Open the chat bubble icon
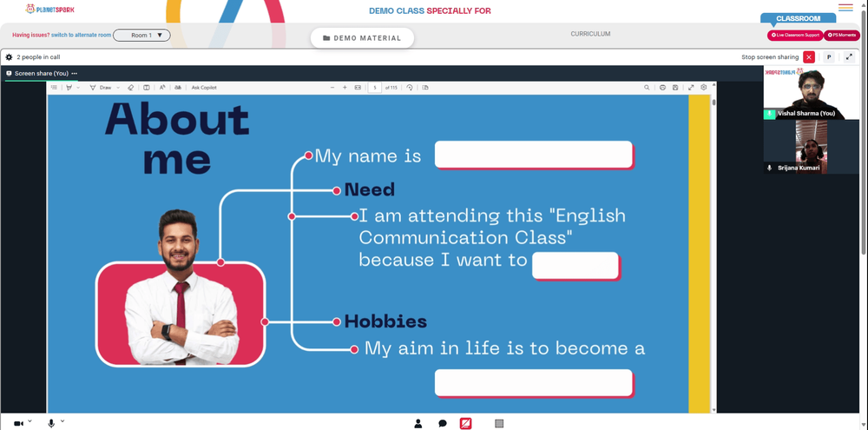 (x=443, y=424)
